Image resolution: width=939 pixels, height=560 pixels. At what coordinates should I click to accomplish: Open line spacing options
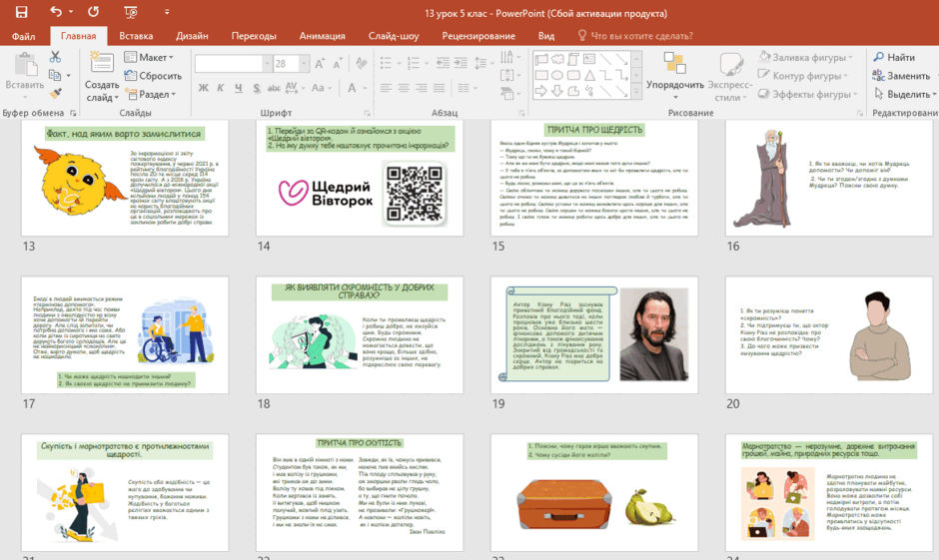482,63
